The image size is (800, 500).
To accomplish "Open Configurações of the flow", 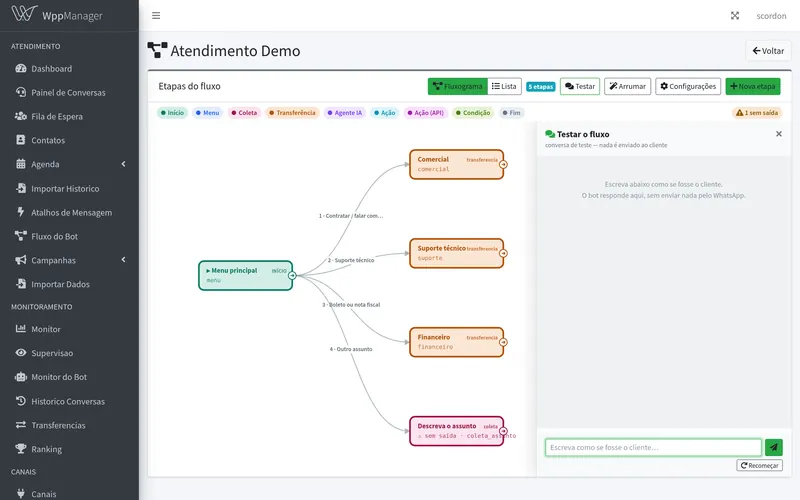I will pyautogui.click(x=688, y=86).
